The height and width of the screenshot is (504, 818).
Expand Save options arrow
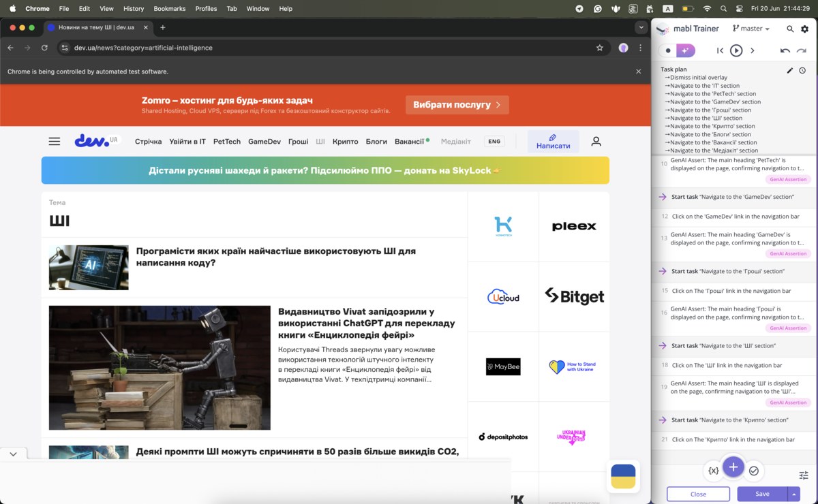click(793, 494)
